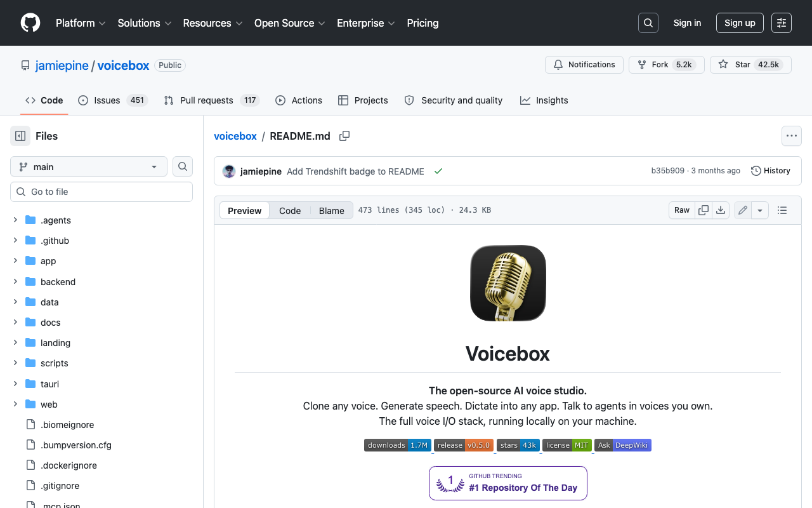Open the .bumpversion.cfg file

pos(76,445)
